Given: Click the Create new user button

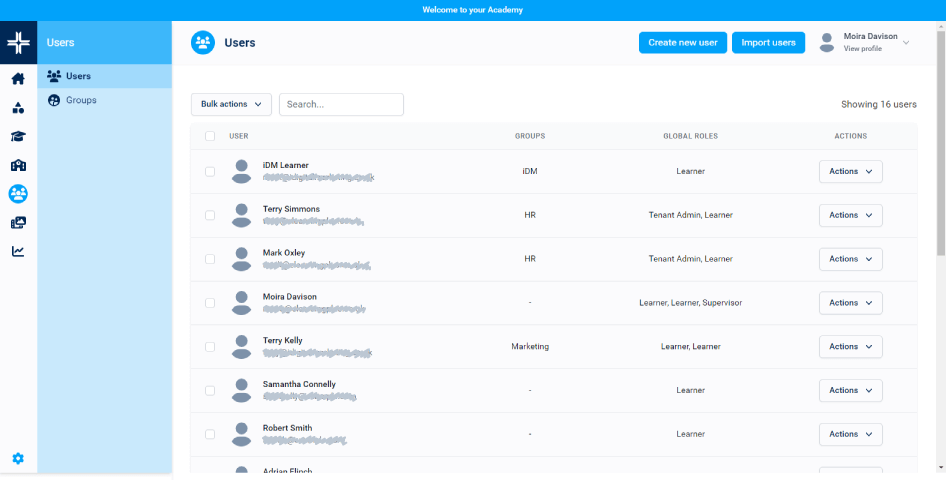Looking at the screenshot, I should (682, 43).
